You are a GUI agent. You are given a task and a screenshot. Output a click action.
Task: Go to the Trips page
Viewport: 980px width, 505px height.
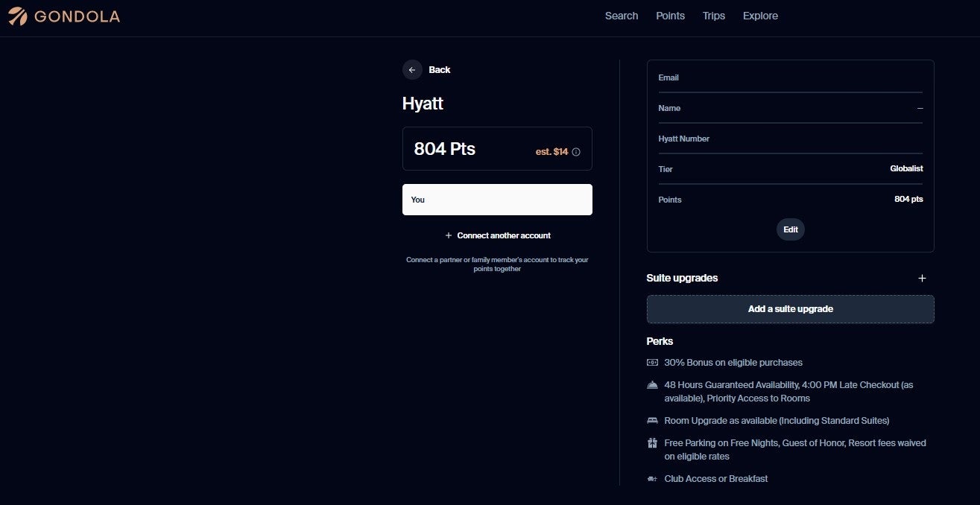click(x=714, y=16)
